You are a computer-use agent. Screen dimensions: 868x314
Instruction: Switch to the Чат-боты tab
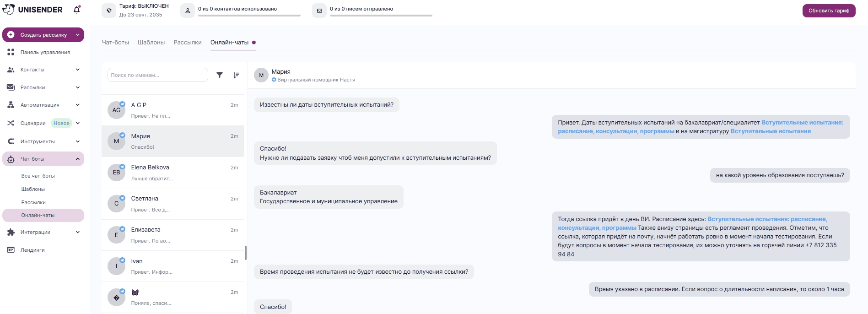[x=115, y=43]
